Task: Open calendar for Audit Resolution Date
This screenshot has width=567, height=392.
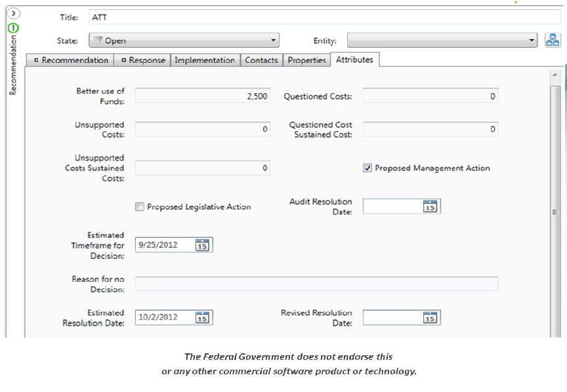Action: [430, 206]
